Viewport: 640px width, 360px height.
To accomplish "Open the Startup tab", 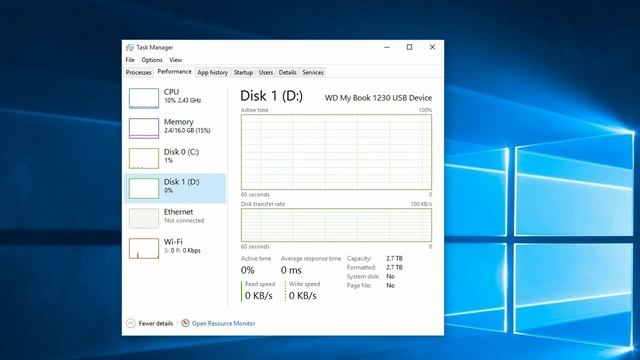I will pos(243,72).
